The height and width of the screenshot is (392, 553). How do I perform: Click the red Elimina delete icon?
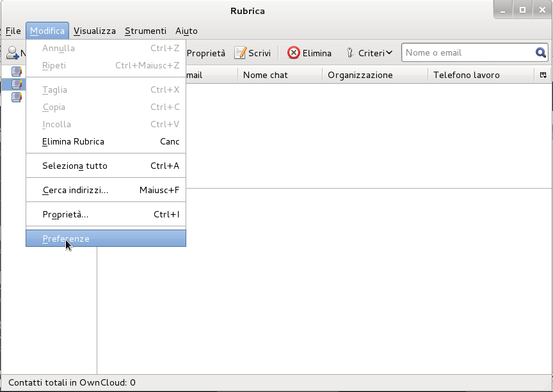[294, 53]
